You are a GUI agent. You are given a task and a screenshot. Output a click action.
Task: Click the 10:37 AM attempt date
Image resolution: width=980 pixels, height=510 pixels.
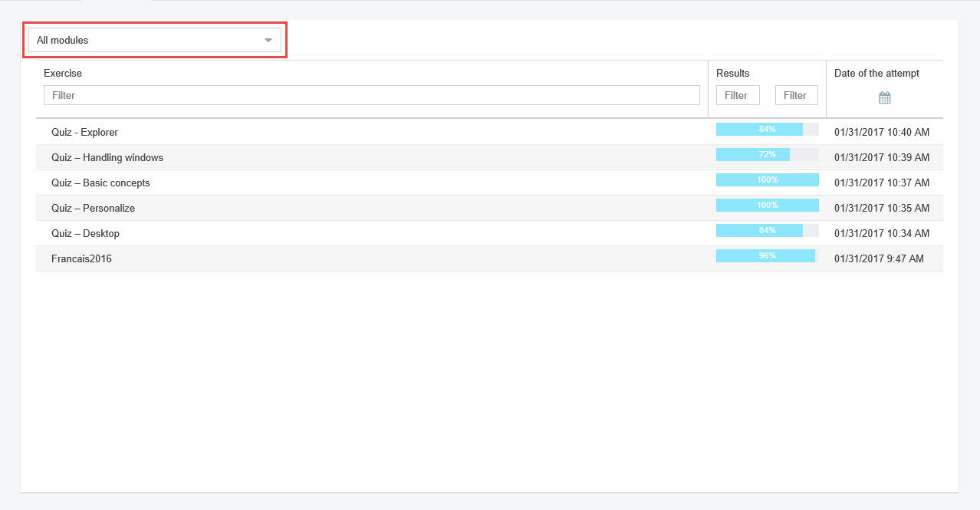pos(881,183)
